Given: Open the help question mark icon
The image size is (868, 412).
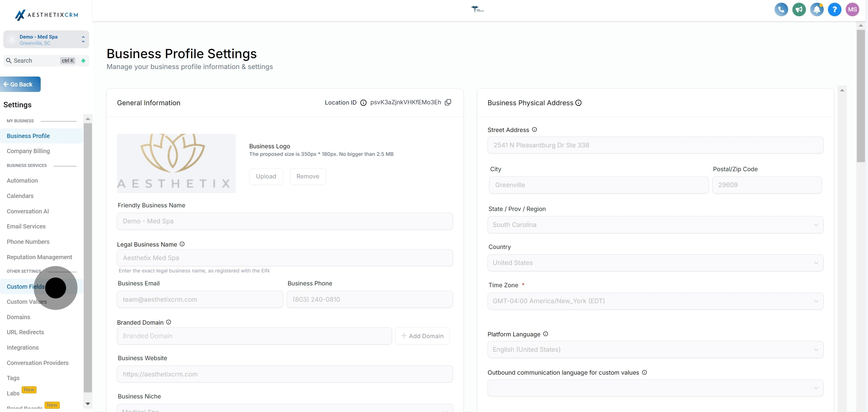Looking at the screenshot, I should pyautogui.click(x=835, y=9).
